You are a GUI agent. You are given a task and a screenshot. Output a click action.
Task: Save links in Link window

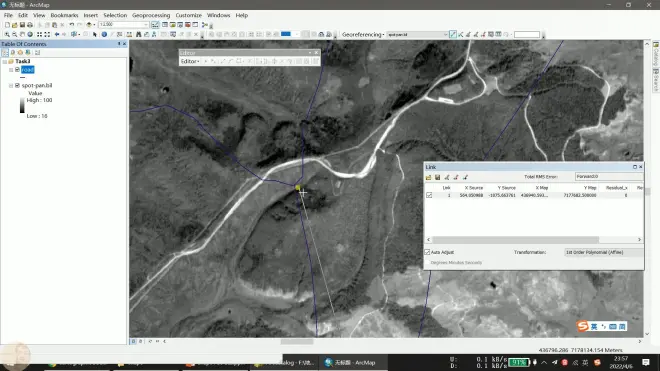pos(438,177)
